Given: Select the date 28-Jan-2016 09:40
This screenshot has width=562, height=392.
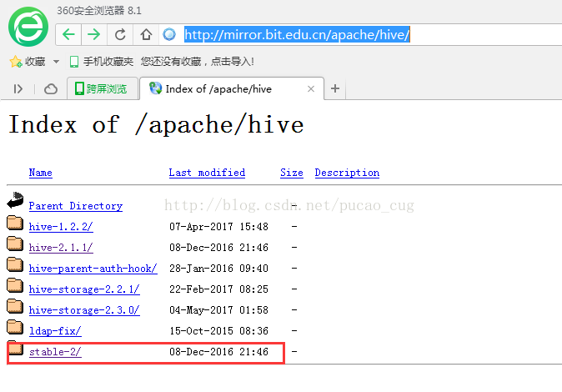Looking at the screenshot, I should 218,269.
